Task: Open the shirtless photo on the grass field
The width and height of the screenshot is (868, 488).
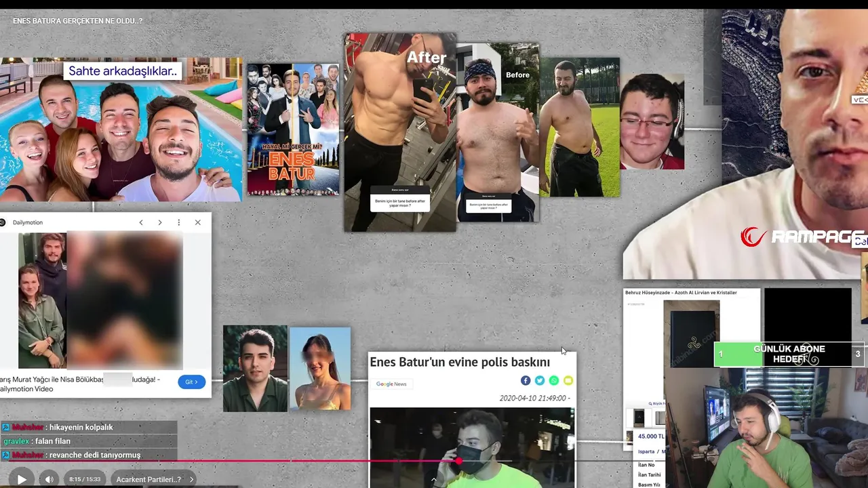Action: tap(580, 127)
